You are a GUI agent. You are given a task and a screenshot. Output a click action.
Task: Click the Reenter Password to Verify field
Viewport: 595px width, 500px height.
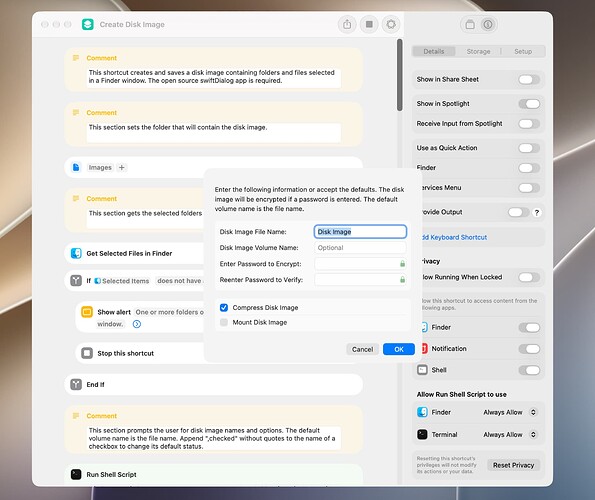tap(360, 280)
